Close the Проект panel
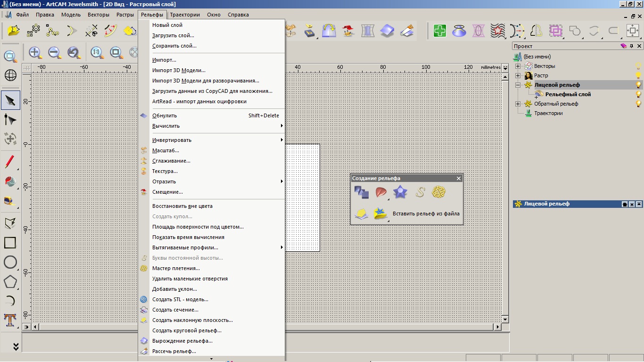The image size is (644, 362). pyautogui.click(x=639, y=46)
